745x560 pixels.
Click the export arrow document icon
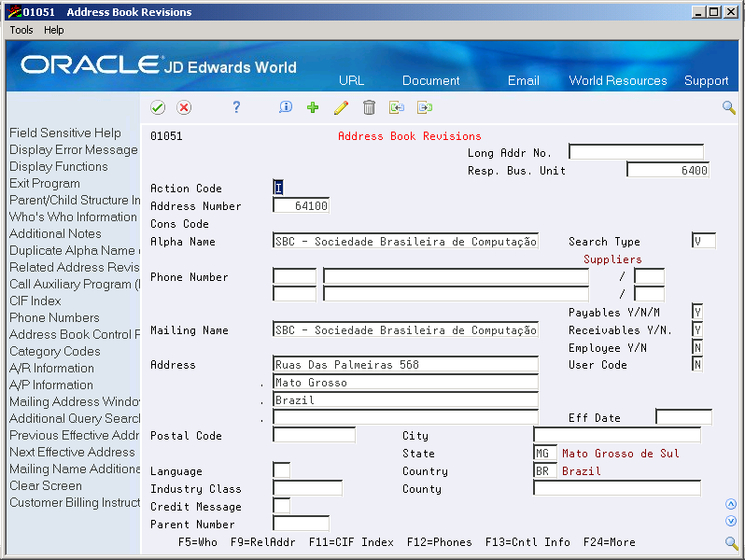tap(425, 107)
